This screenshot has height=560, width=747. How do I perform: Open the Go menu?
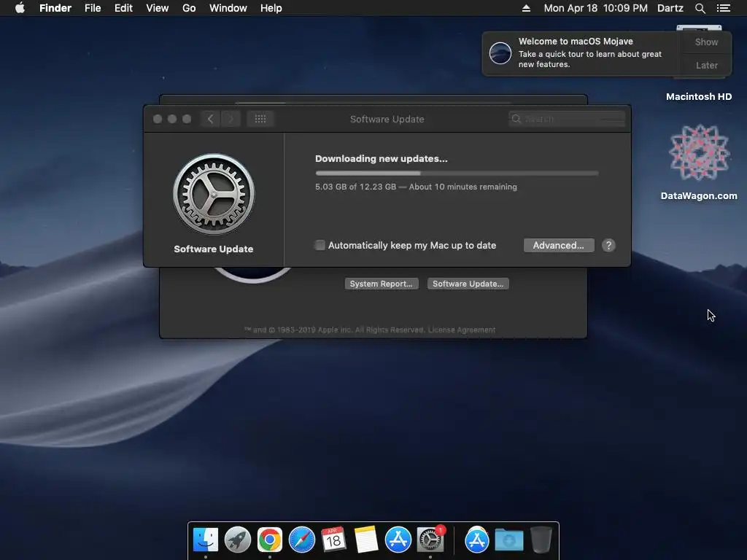click(189, 8)
